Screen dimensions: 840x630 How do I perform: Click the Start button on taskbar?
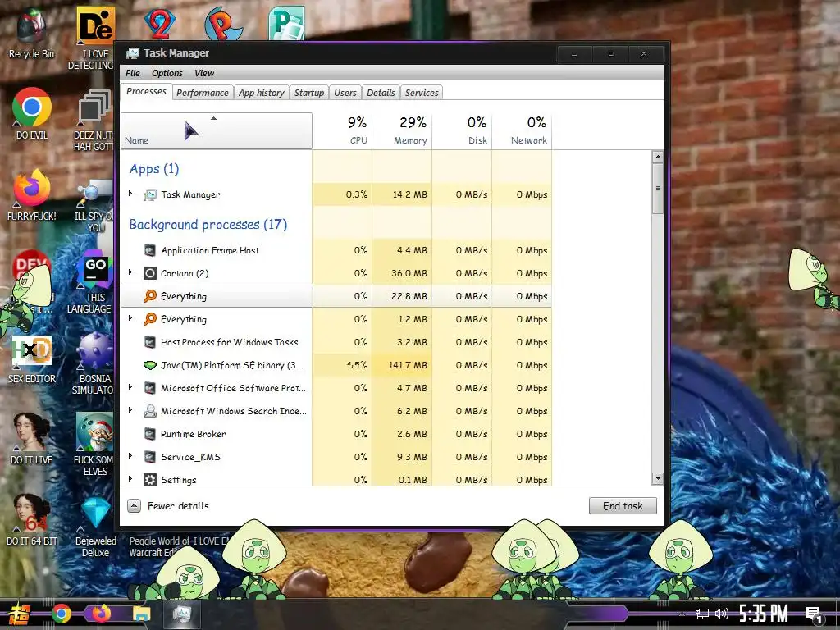coord(20,614)
